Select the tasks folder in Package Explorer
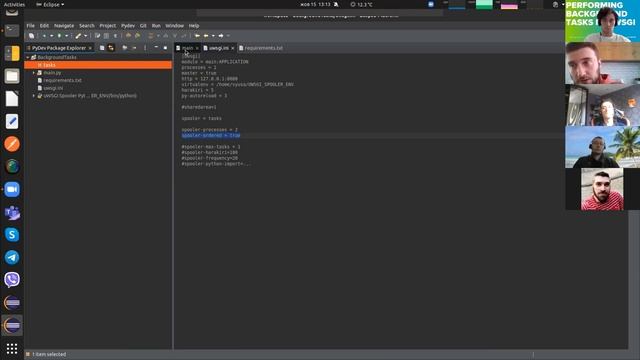The image size is (640, 360). 49,65
